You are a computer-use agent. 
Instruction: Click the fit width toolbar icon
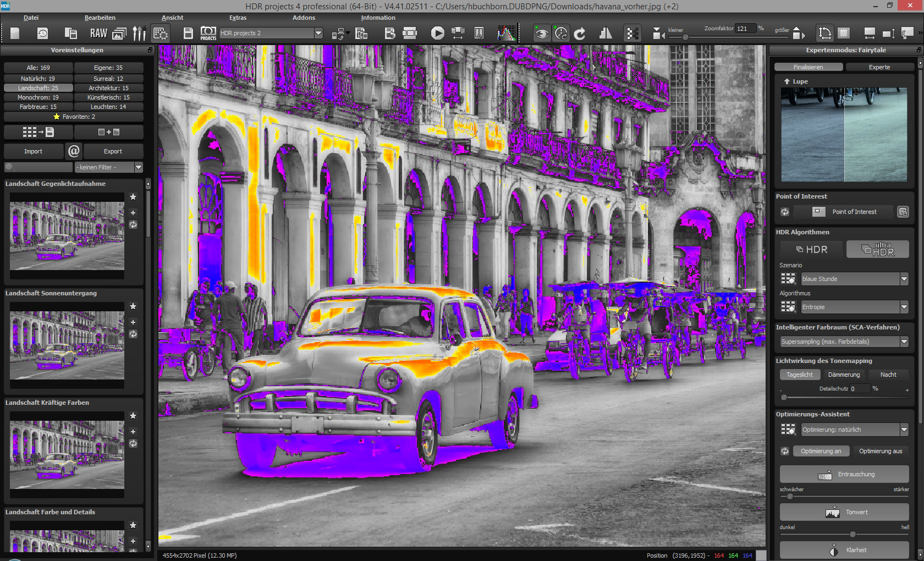(870, 34)
